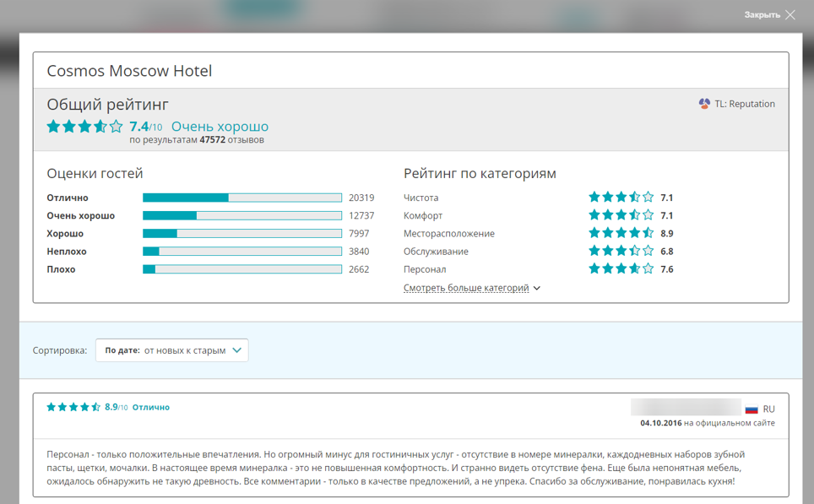Click the review date 04.10.2016
The height and width of the screenshot is (504, 814).
(661, 423)
